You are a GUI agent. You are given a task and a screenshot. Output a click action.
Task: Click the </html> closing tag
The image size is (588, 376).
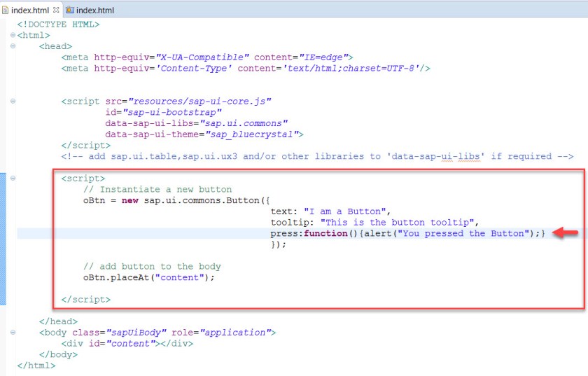36,365
